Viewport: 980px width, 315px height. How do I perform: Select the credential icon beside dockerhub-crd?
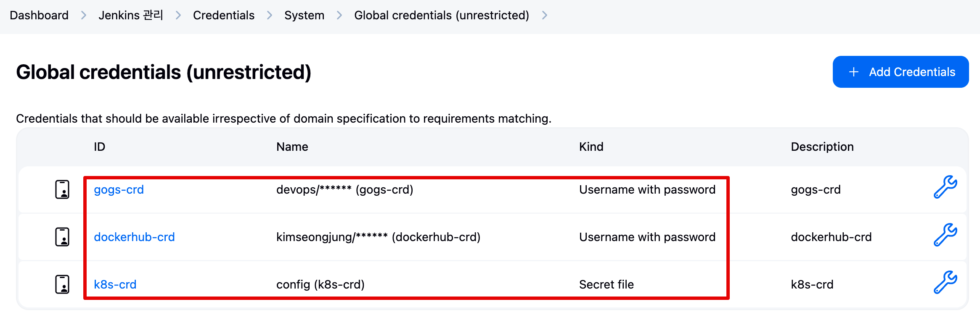click(x=62, y=237)
